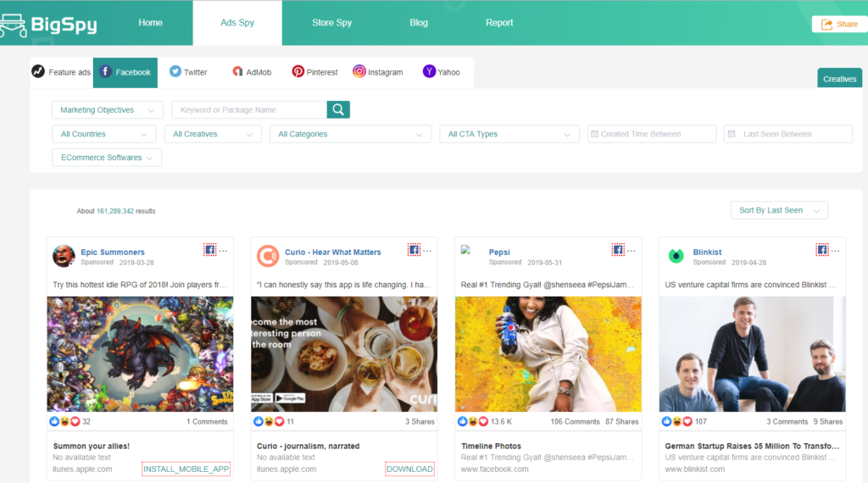Click the INSTALL_MOBILE_APP button
This screenshot has height=483, width=868.
tap(186, 469)
